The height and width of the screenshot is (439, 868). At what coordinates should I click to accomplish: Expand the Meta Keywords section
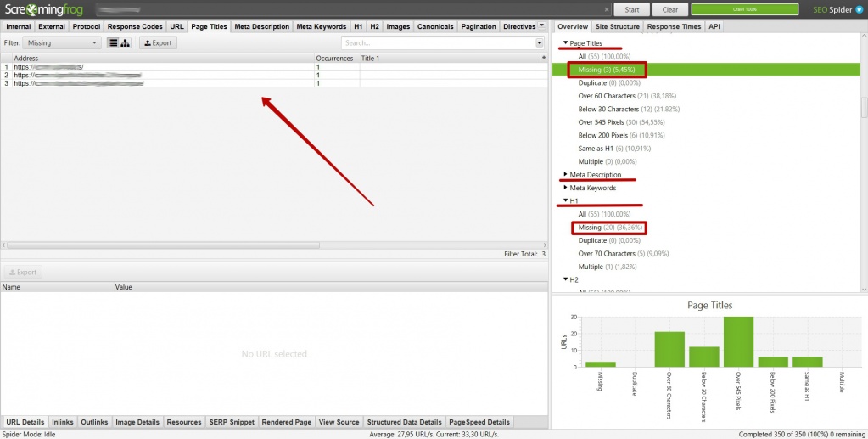click(566, 188)
